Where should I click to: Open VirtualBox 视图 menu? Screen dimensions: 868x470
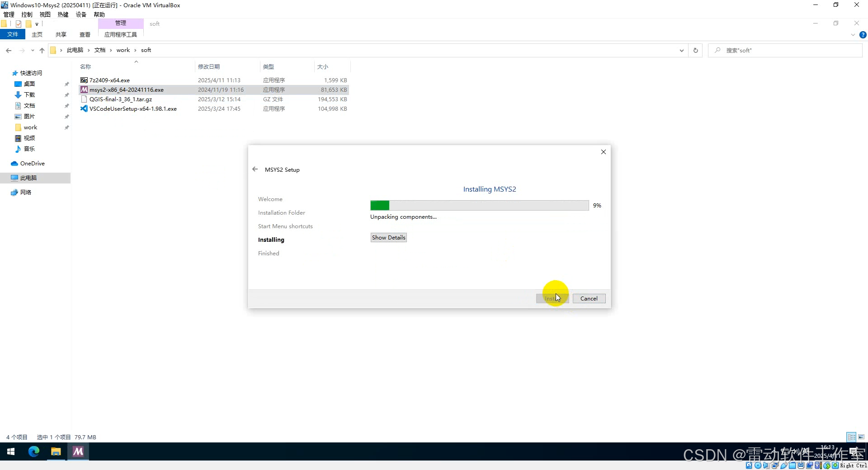coord(45,14)
